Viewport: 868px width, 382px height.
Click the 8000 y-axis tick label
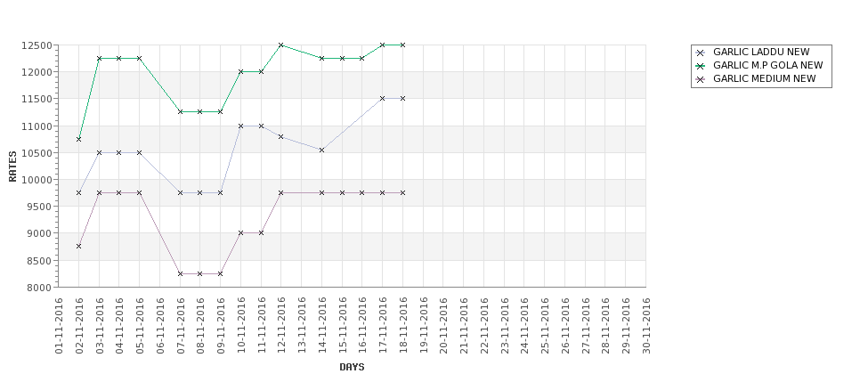click(39, 288)
